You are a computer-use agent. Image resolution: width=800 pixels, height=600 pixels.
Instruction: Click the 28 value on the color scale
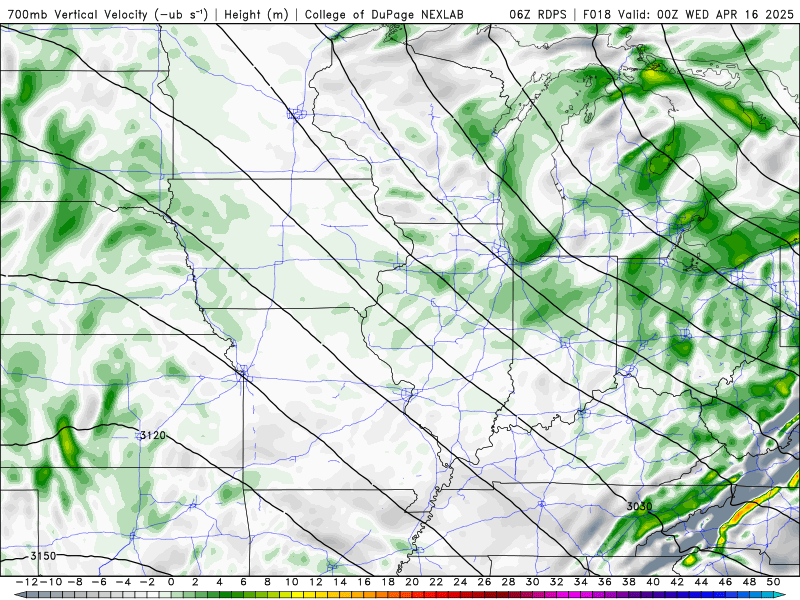[x=508, y=582]
